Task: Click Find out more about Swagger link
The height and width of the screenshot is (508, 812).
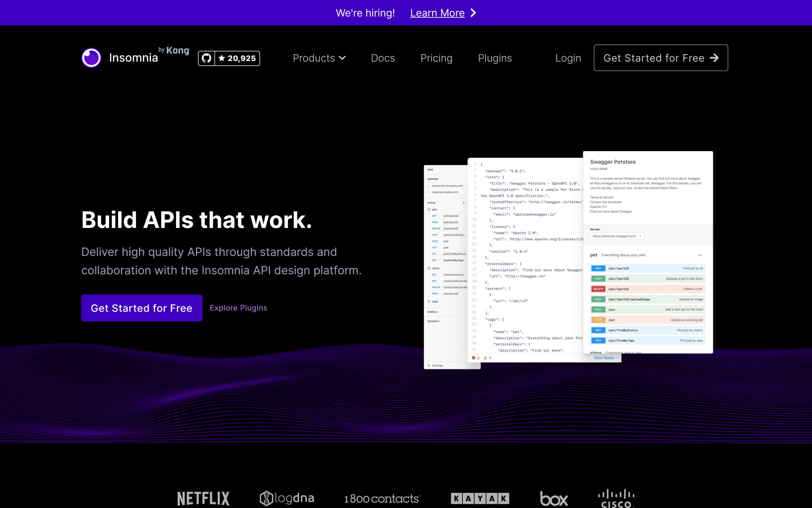Action: pos(611,212)
